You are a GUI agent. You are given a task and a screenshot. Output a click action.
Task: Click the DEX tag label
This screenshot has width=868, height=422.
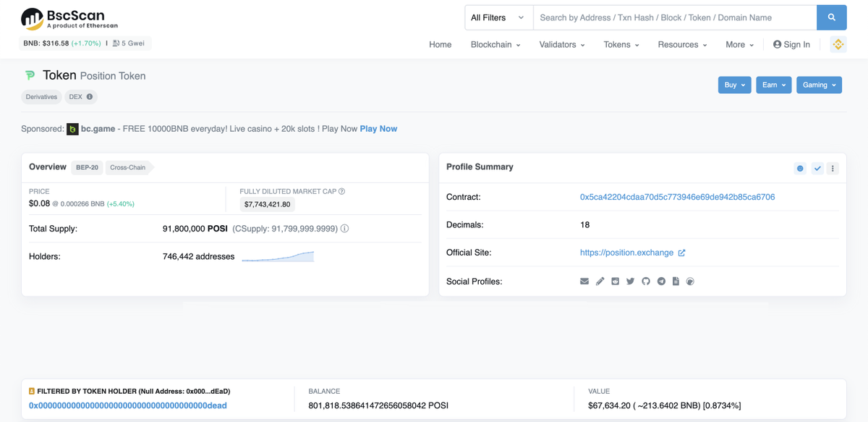(75, 97)
